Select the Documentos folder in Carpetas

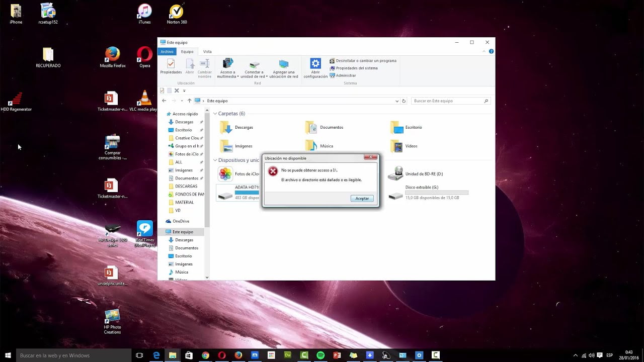324,127
